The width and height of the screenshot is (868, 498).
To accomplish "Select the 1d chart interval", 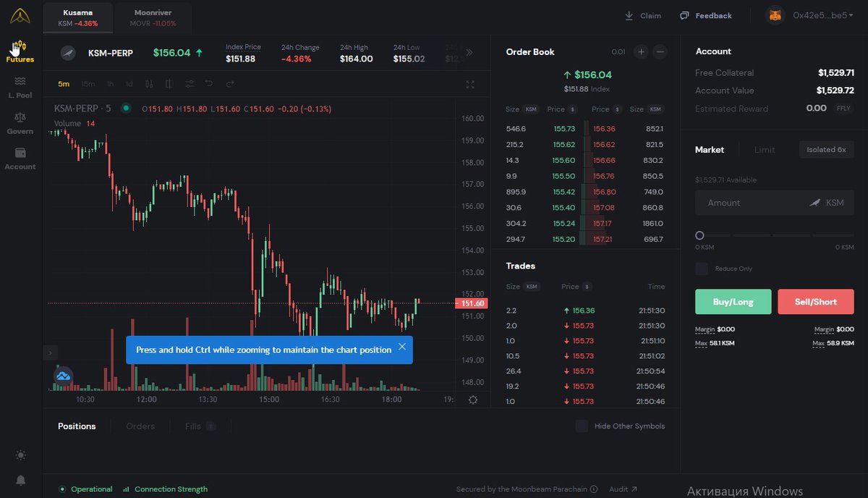I will 129,84.
